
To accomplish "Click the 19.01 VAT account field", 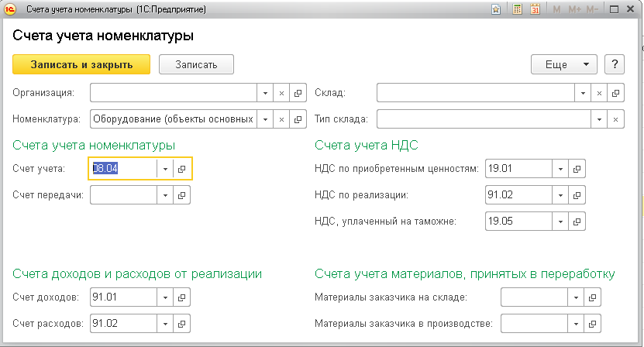I will (x=518, y=168).
